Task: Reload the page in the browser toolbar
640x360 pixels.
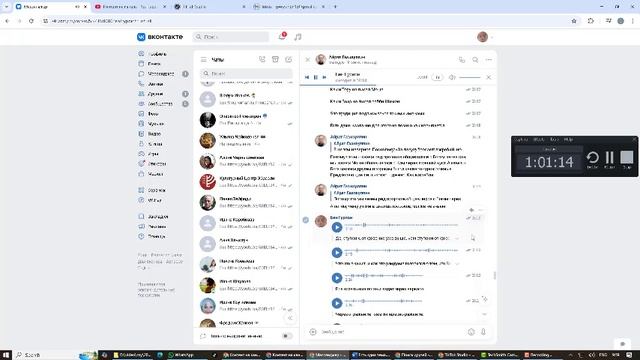Action: (x=31, y=21)
